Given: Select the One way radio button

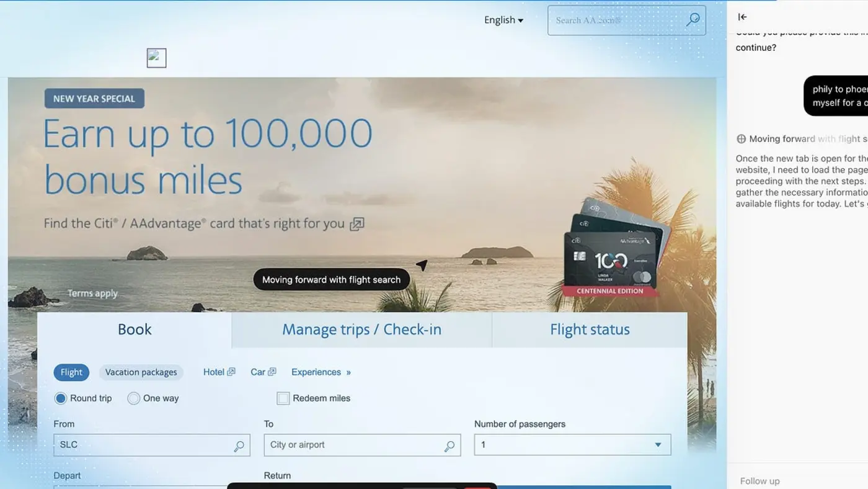Looking at the screenshot, I should pyautogui.click(x=134, y=398).
